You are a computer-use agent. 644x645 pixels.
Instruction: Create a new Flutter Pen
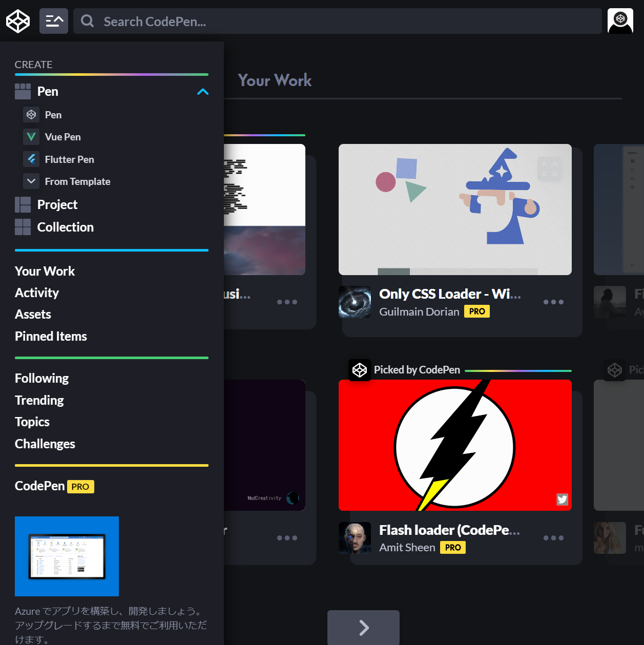click(x=69, y=159)
